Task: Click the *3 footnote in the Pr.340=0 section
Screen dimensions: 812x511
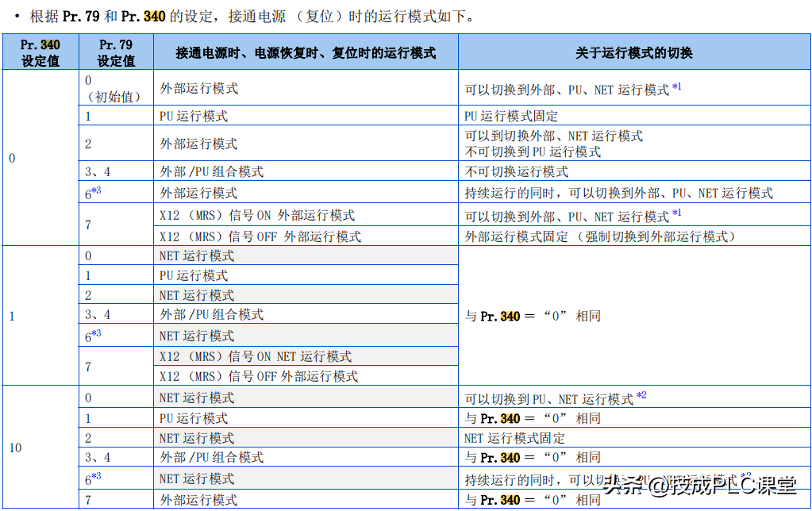Action: [96, 191]
